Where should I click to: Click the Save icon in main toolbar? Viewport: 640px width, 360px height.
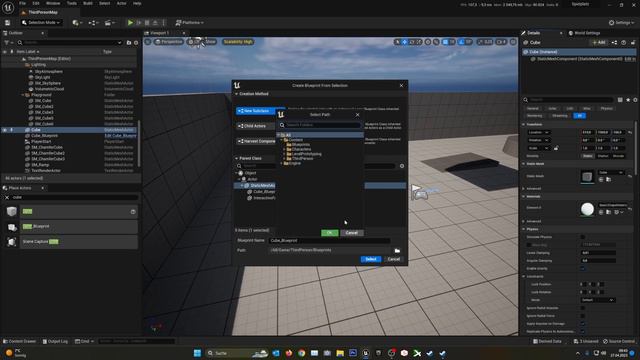(x=7, y=23)
